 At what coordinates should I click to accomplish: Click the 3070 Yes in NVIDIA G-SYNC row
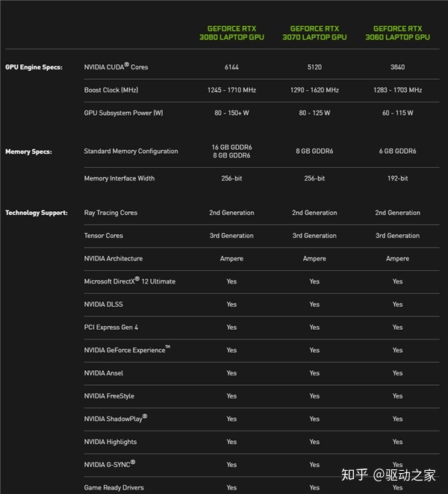point(314,465)
